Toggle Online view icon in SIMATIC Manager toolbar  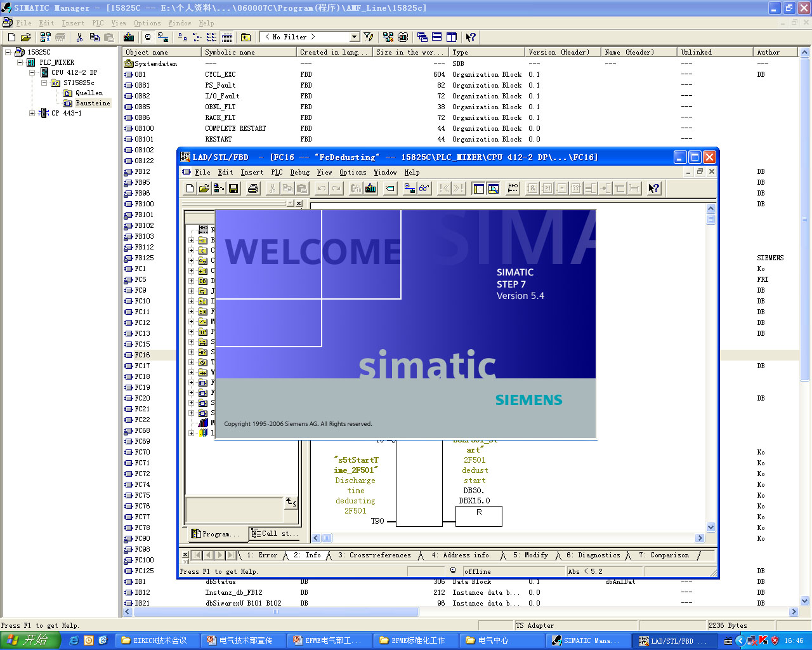pos(148,37)
